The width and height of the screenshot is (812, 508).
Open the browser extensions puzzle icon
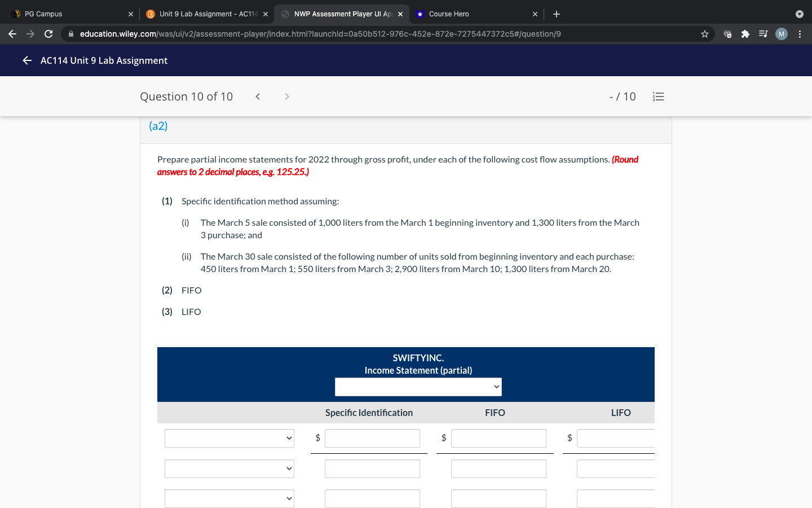pyautogui.click(x=745, y=34)
